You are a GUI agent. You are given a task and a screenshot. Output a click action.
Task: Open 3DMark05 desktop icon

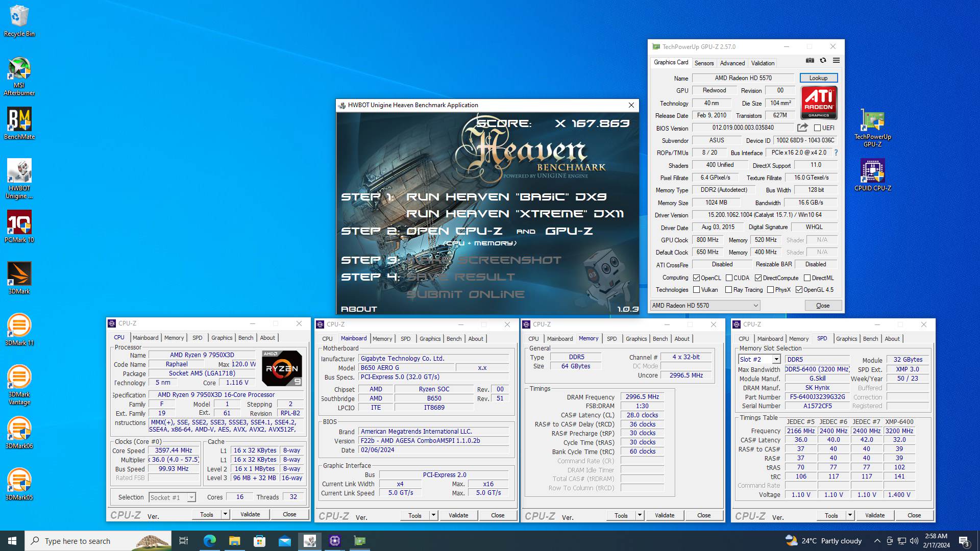click(19, 484)
